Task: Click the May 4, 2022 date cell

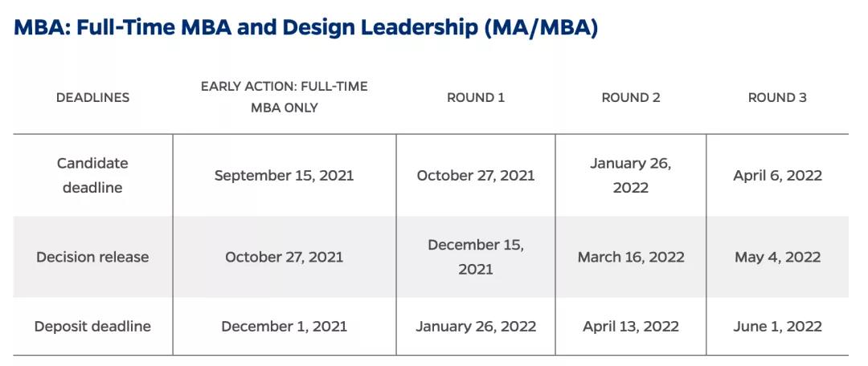Action: pyautogui.click(x=777, y=257)
